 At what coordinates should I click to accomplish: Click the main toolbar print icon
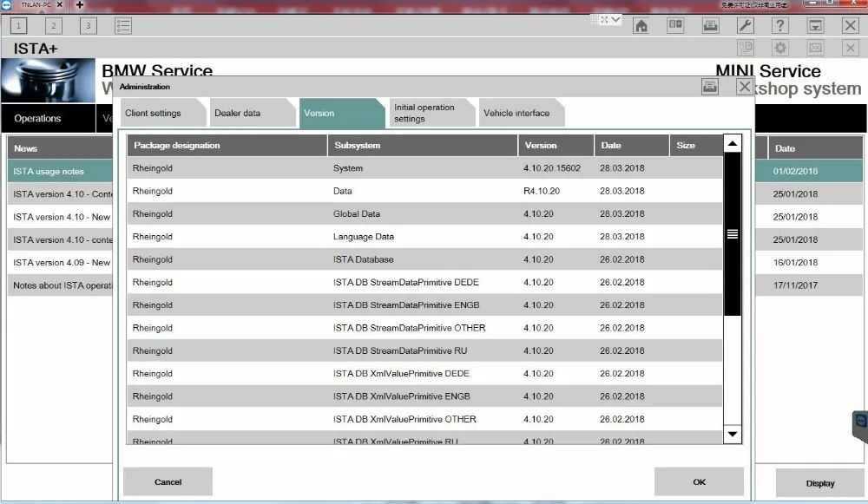pos(710,25)
